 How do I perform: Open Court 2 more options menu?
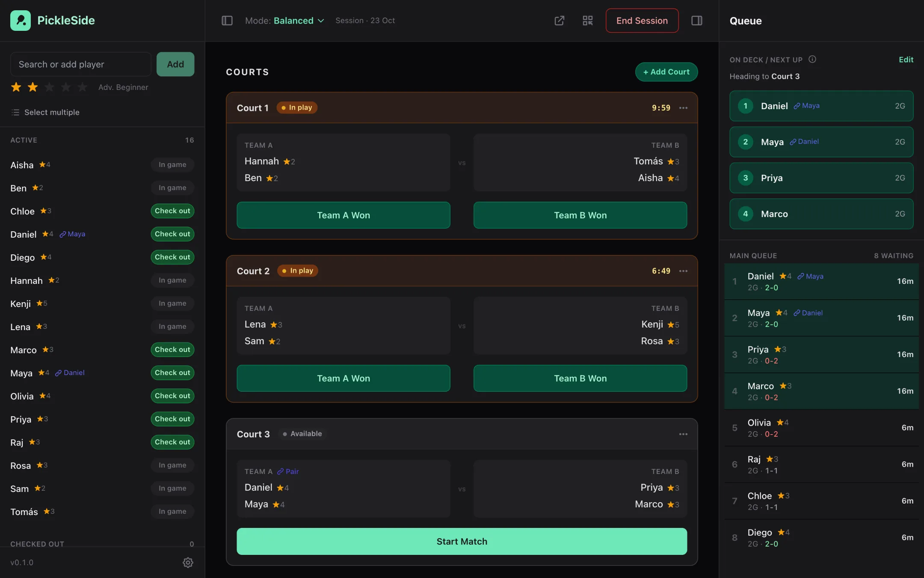[683, 271]
